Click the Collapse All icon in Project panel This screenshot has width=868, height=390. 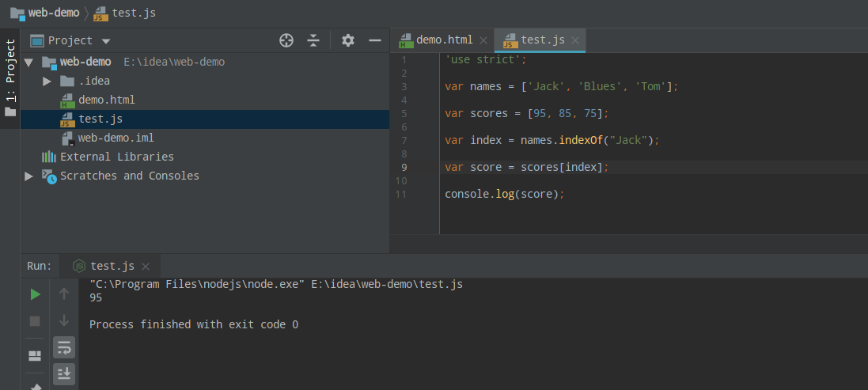click(313, 40)
